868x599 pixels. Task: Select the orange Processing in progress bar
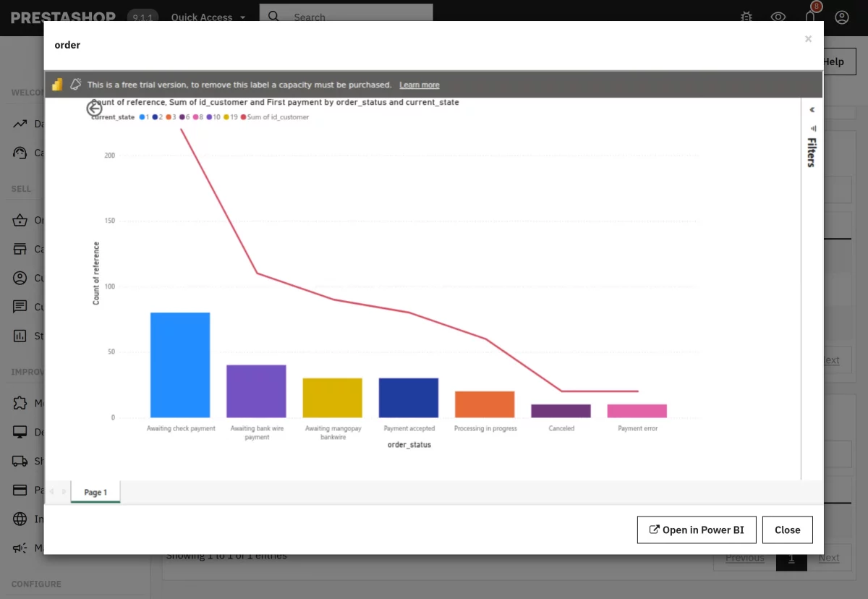(x=485, y=404)
